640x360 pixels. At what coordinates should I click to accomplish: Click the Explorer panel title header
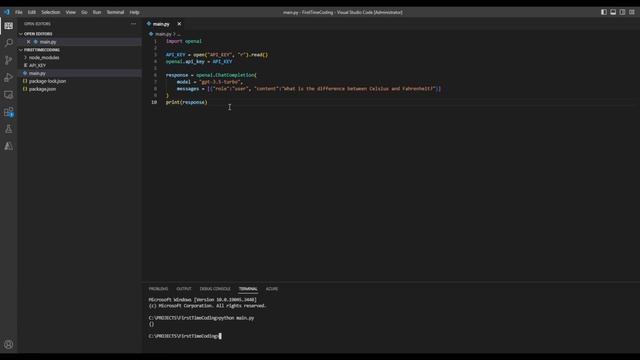point(37,24)
